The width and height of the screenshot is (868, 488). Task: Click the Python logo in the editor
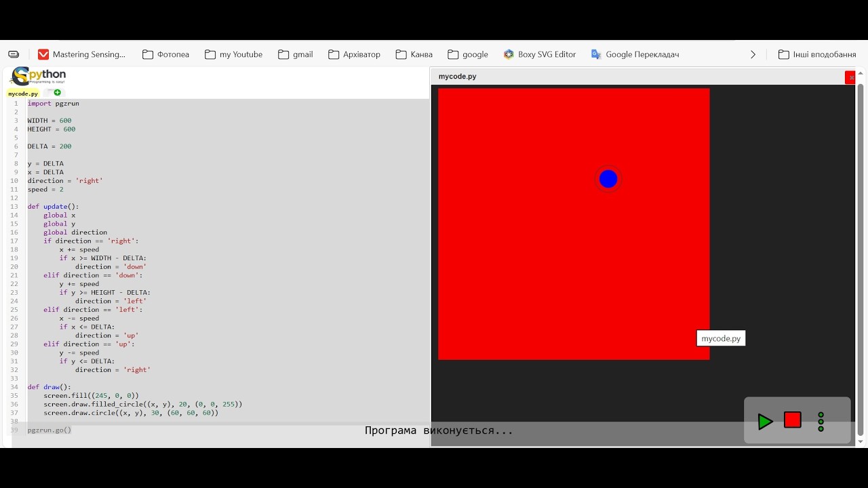click(39, 77)
